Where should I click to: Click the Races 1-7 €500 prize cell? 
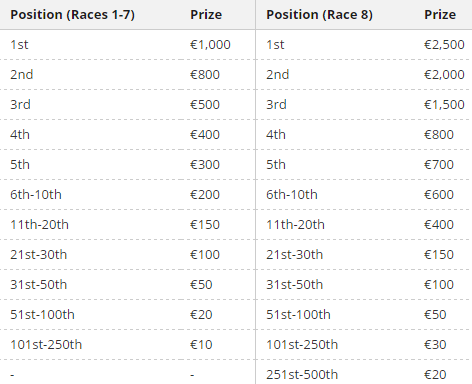click(205, 105)
